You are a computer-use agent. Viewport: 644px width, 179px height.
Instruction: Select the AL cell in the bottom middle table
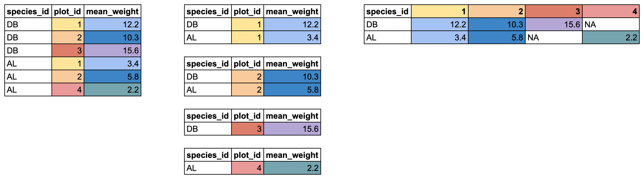[x=208, y=168]
